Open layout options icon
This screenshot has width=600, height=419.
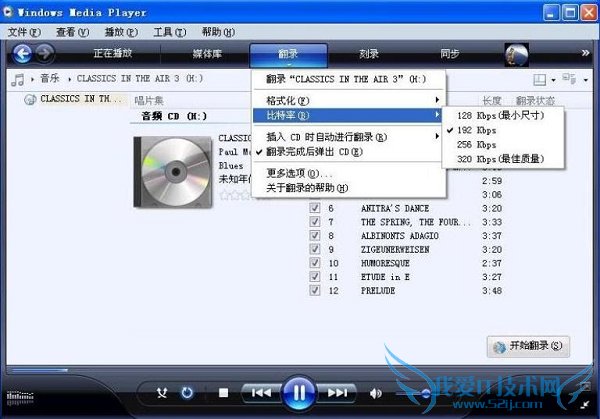(x=540, y=80)
